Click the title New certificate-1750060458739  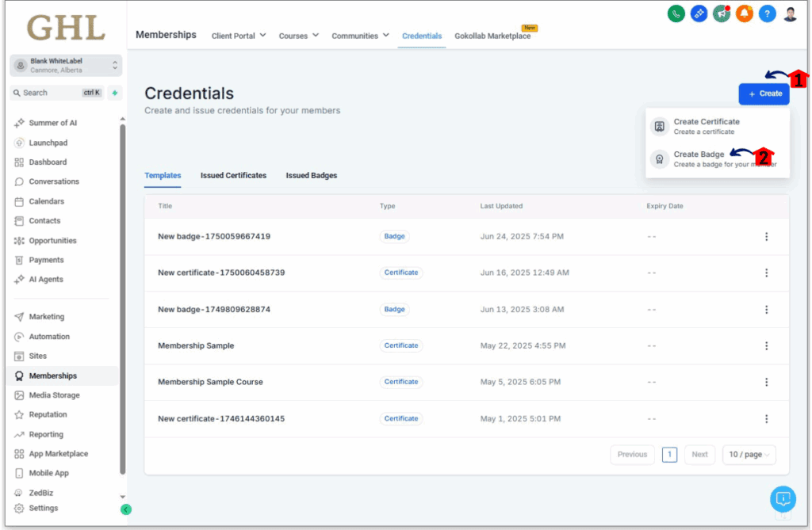click(221, 273)
